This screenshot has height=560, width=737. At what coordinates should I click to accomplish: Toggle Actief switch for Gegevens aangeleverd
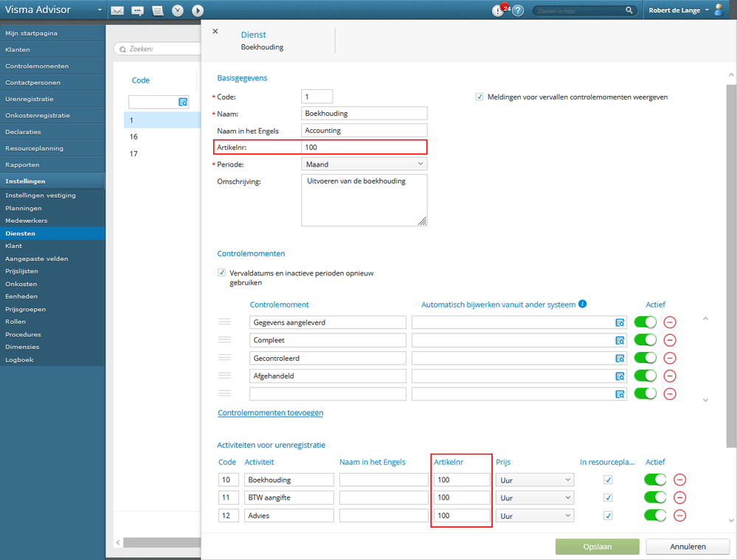(x=646, y=322)
